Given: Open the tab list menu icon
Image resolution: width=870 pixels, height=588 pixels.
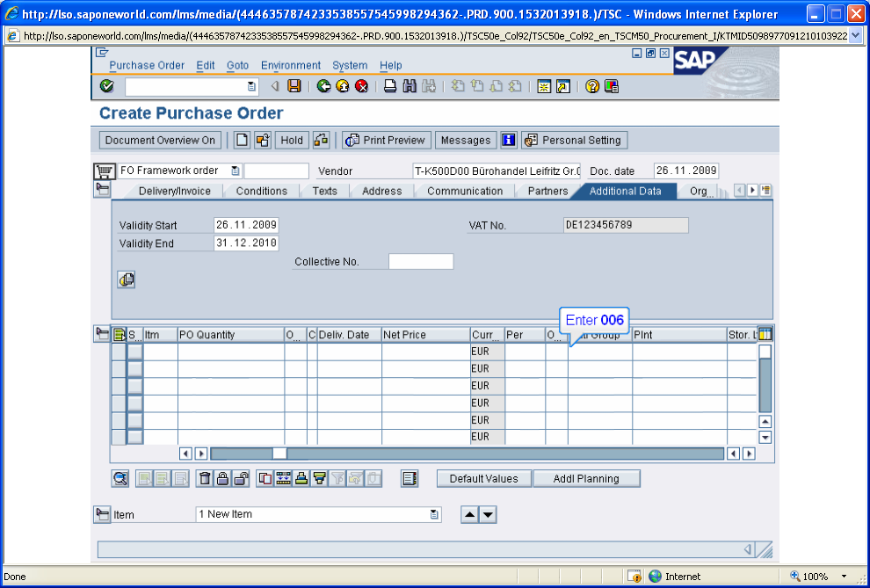Looking at the screenshot, I should pos(766,190).
